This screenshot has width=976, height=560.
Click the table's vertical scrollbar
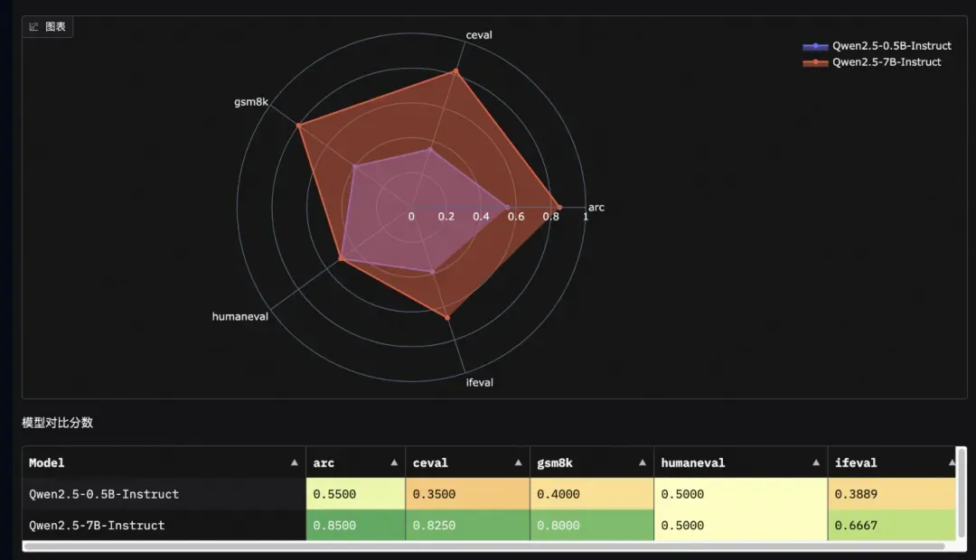point(962,493)
